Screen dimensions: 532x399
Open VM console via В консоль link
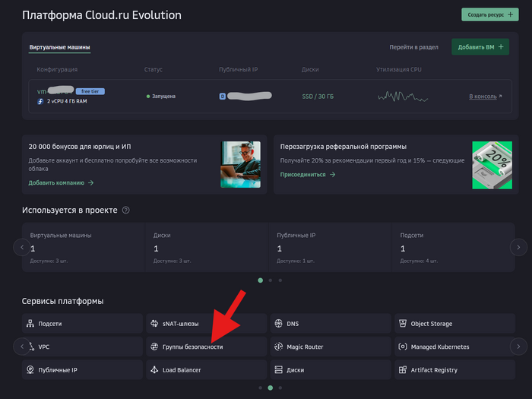485,97
